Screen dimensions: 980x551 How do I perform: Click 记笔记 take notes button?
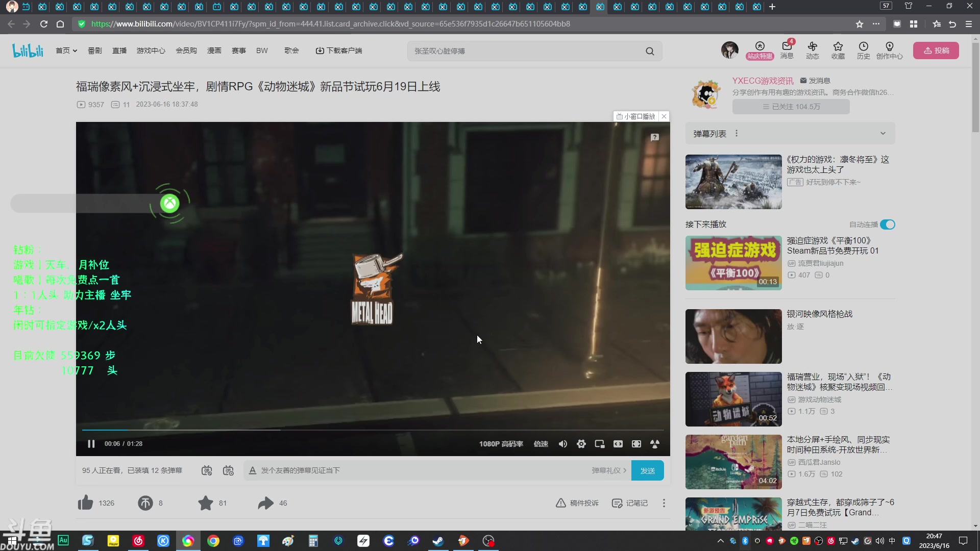pyautogui.click(x=629, y=503)
